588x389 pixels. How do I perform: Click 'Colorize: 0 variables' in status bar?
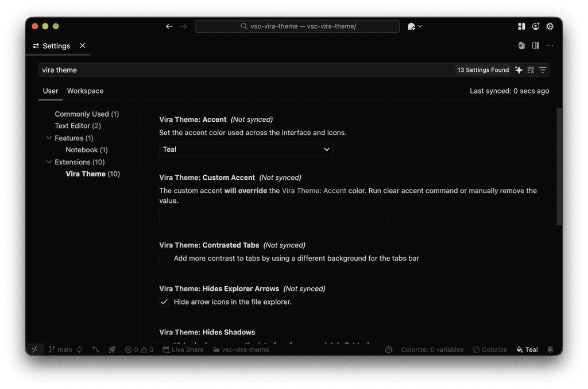[x=432, y=349]
